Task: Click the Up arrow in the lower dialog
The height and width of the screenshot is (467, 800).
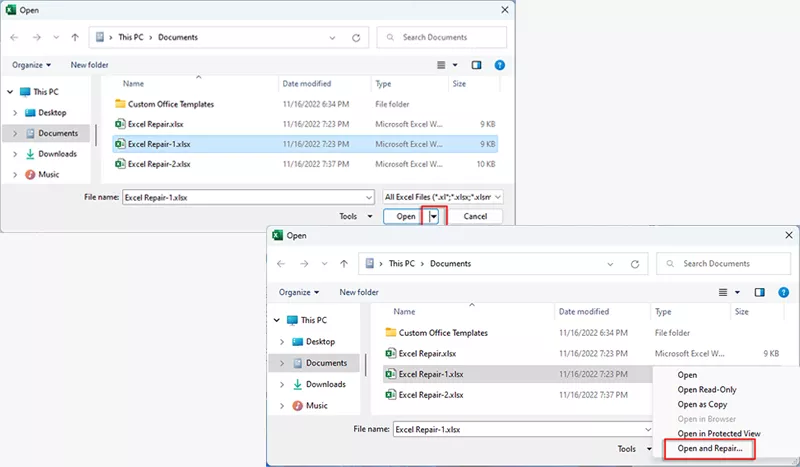Action: (344, 264)
